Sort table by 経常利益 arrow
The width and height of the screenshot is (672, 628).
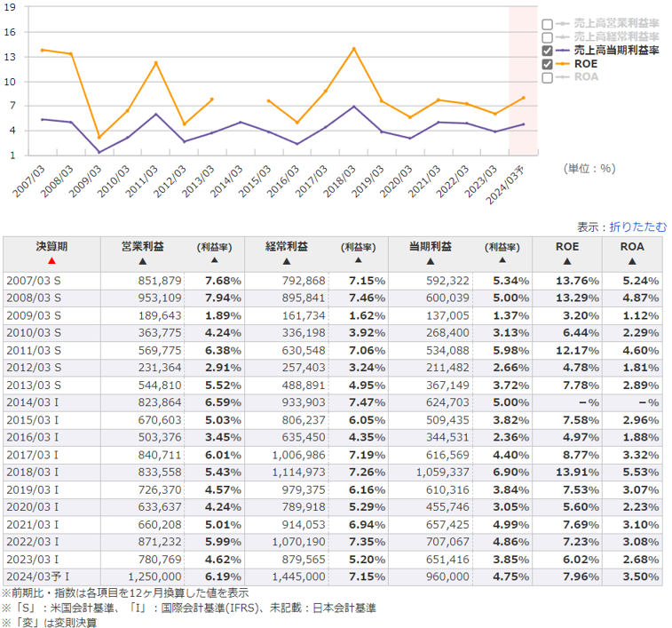pyautogui.click(x=287, y=261)
